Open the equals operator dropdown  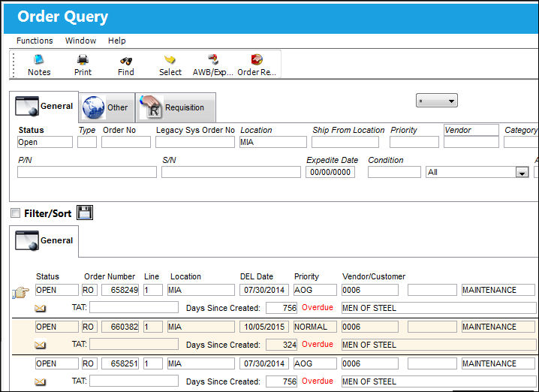[x=437, y=101]
